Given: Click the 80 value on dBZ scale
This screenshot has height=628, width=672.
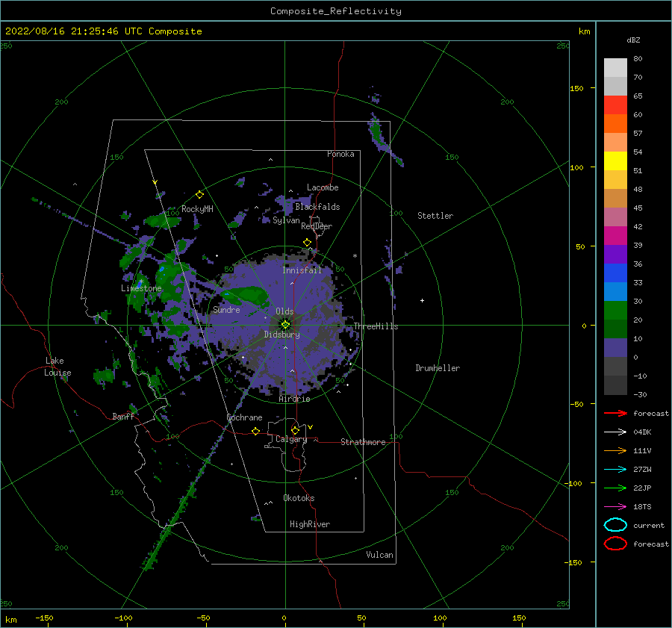Looking at the screenshot, I should (x=638, y=58).
